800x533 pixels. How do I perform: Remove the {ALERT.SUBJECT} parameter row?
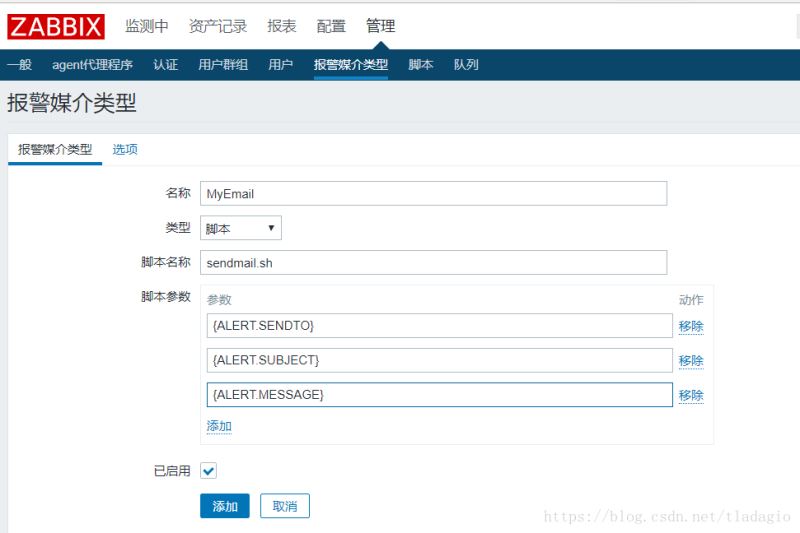(691, 360)
